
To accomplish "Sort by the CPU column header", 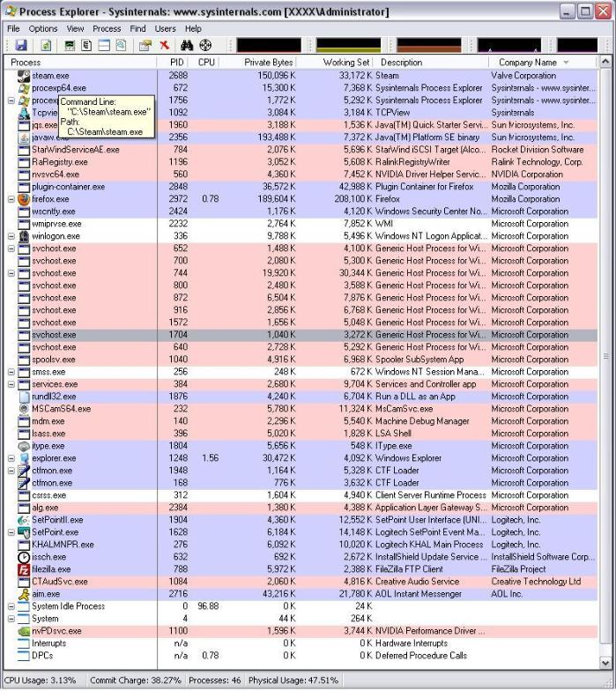I will click(x=204, y=63).
